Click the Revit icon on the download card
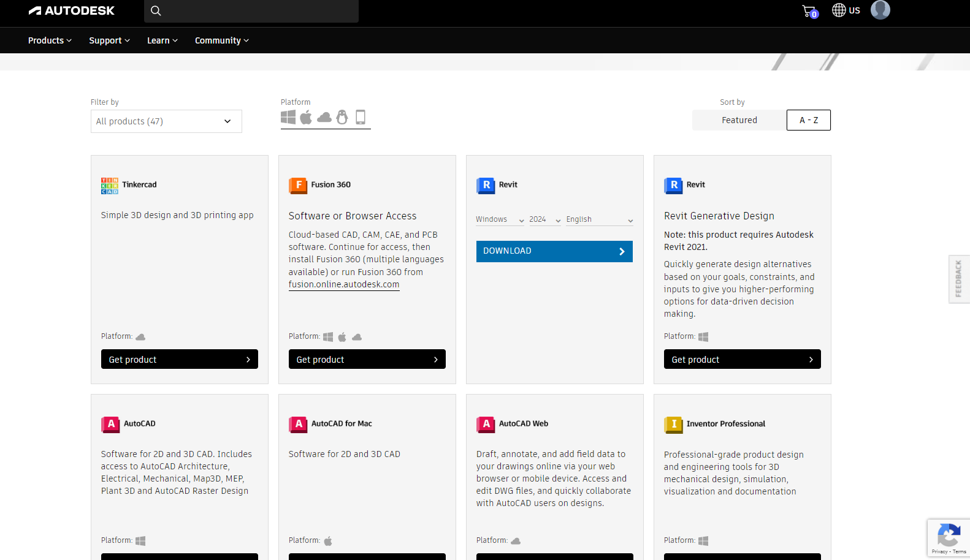 point(486,185)
